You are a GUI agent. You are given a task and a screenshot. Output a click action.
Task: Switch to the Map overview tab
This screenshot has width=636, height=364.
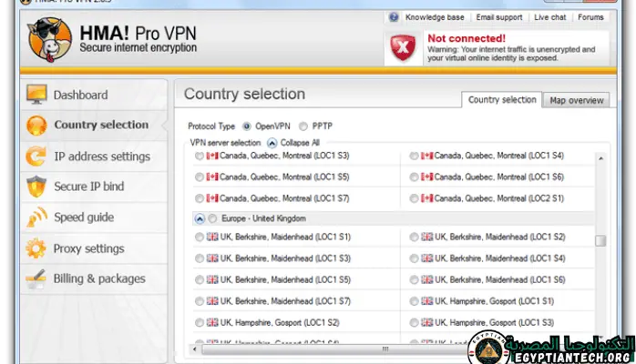coord(576,101)
